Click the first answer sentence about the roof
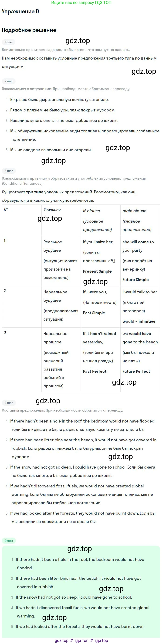The image size is (163, 644). click(80, 563)
